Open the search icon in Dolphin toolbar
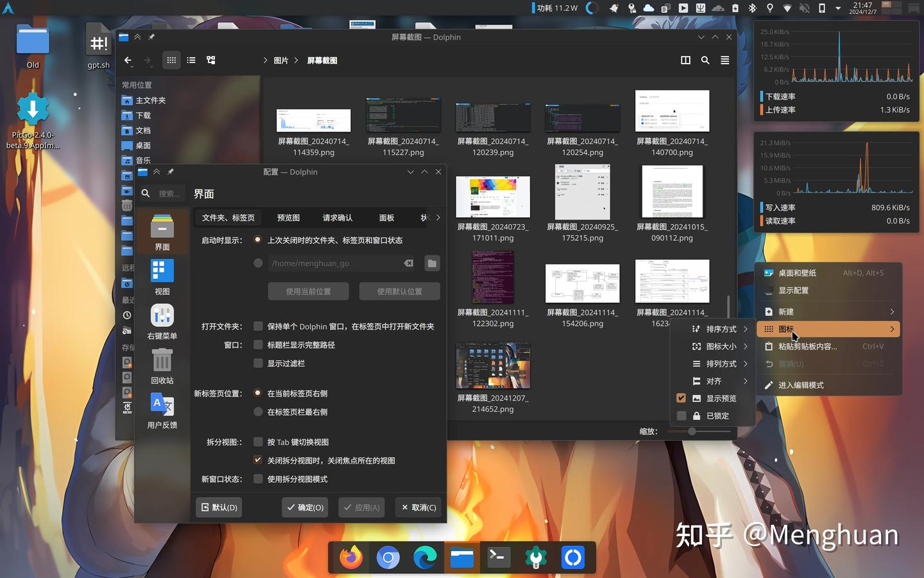This screenshot has height=578, width=924. coord(705,60)
